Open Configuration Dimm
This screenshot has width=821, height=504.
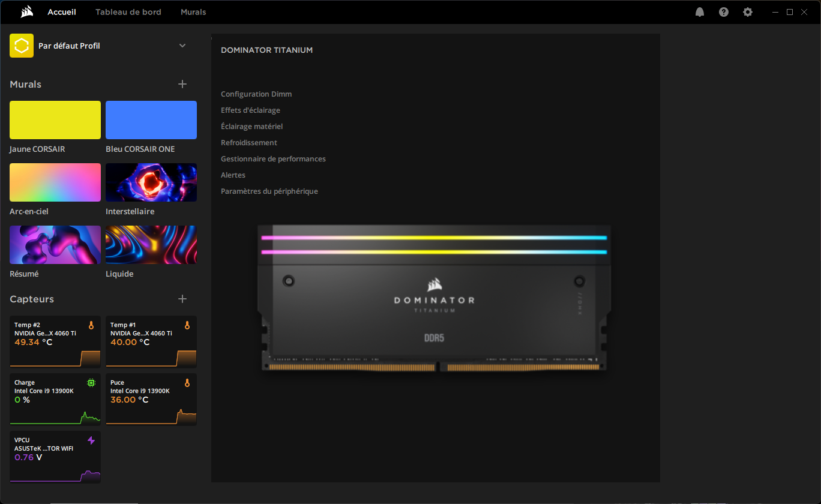pyautogui.click(x=256, y=94)
